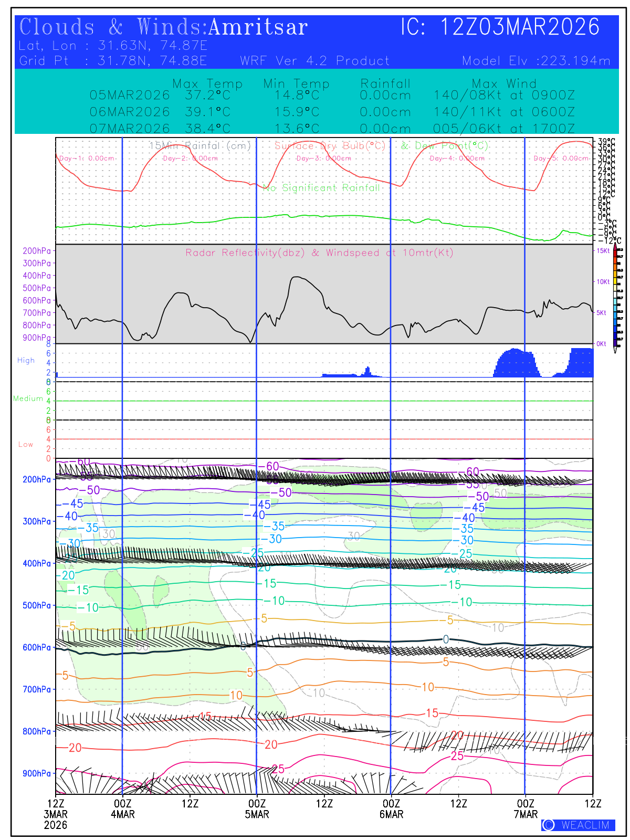Click the 39.1°C max temperature value
The height and width of the screenshot is (840, 630).
(x=207, y=112)
